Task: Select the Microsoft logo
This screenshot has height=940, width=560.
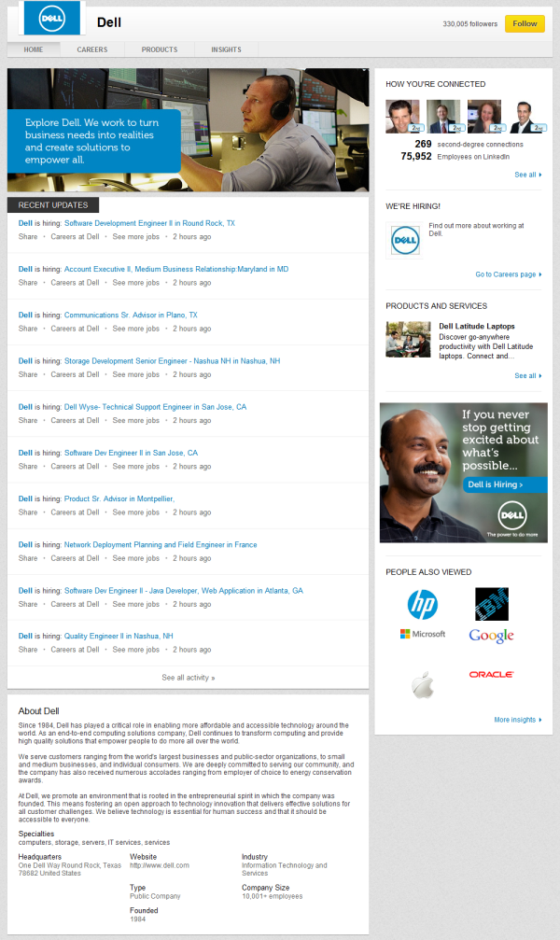Action: tap(422, 634)
